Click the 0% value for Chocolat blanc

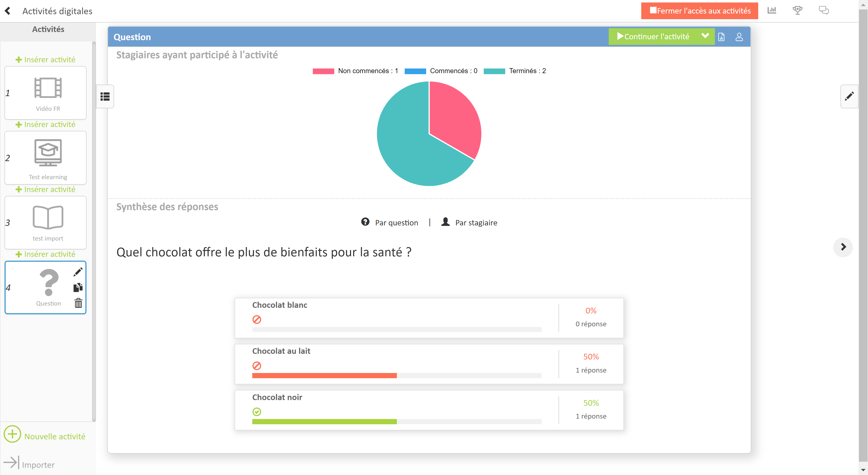(591, 311)
